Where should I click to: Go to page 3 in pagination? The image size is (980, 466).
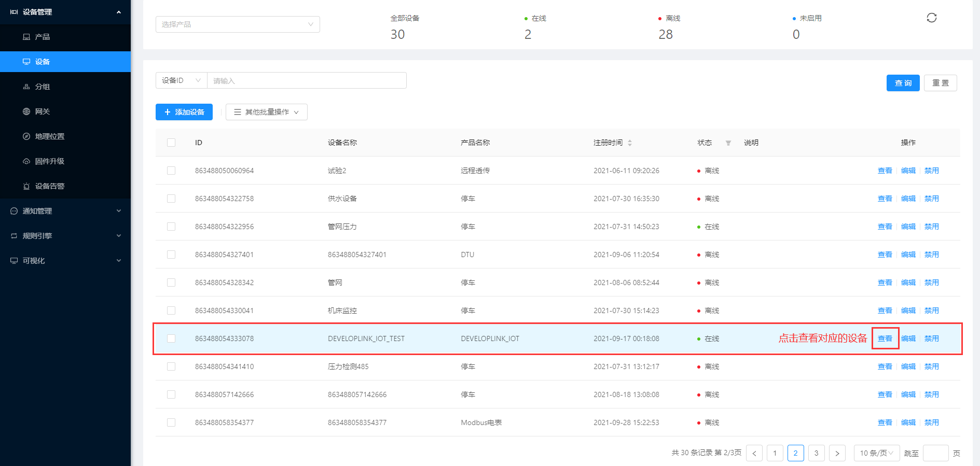click(817, 453)
